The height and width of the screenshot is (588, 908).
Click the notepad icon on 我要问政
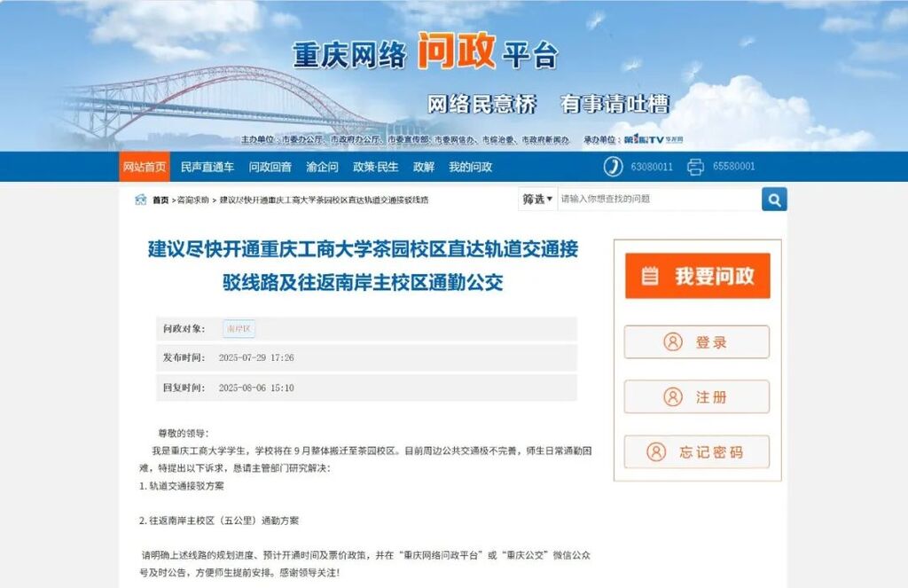tap(650, 276)
